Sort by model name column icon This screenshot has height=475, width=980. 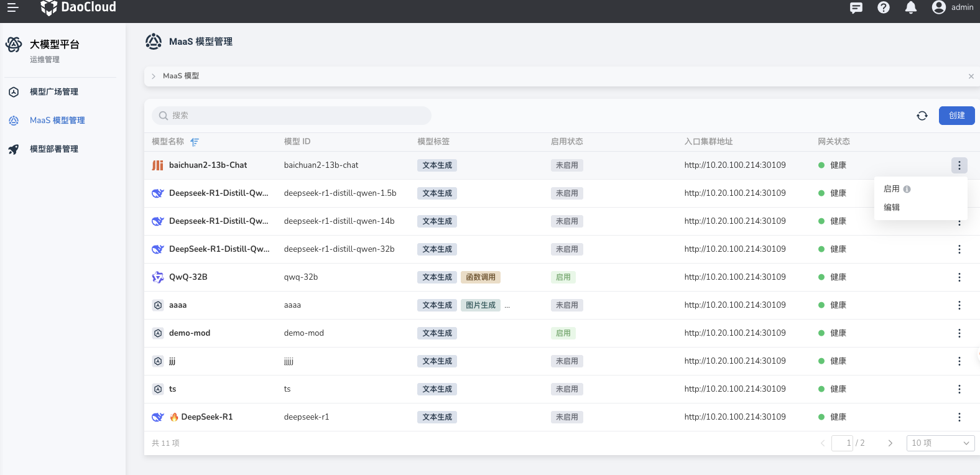195,142
